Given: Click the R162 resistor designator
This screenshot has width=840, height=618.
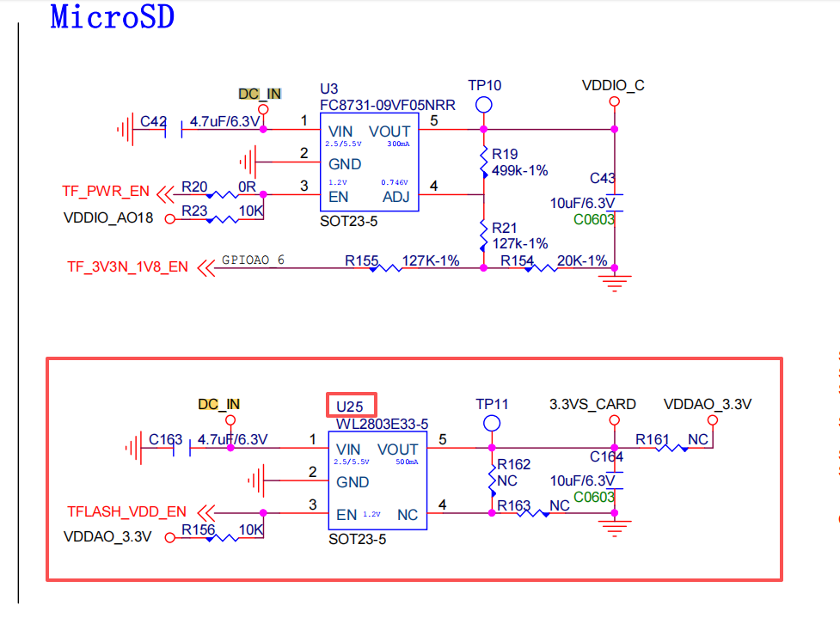Looking at the screenshot, I should (514, 464).
